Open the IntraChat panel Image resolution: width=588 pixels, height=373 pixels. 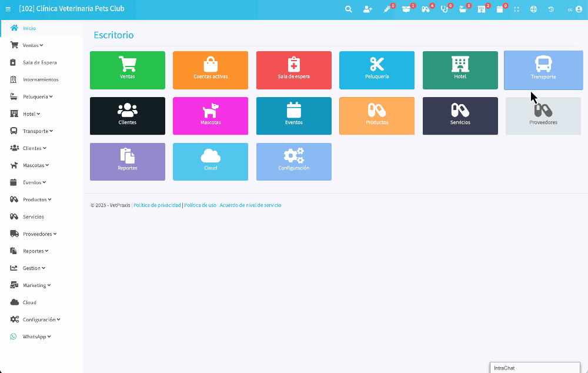pos(535,368)
